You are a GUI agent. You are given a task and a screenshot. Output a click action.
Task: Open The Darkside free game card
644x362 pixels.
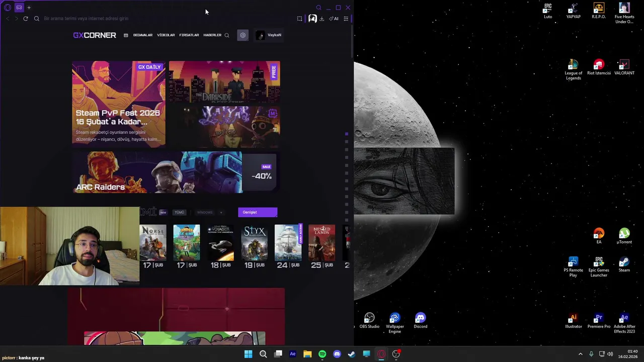point(224,82)
